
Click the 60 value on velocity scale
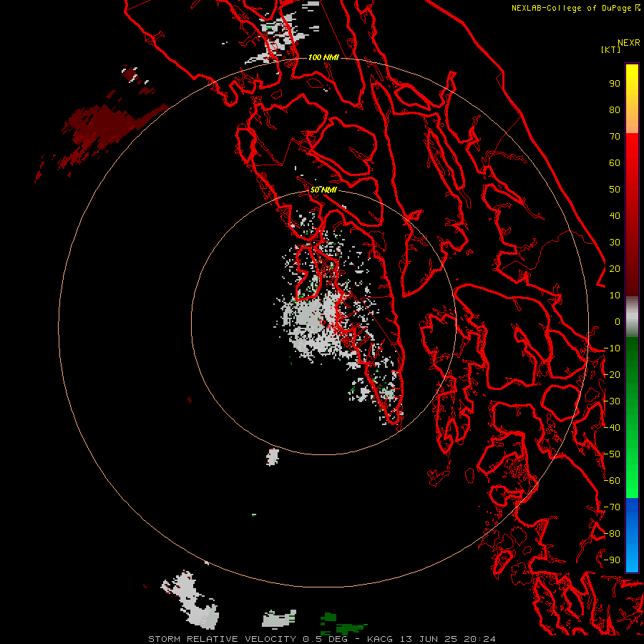click(x=615, y=162)
